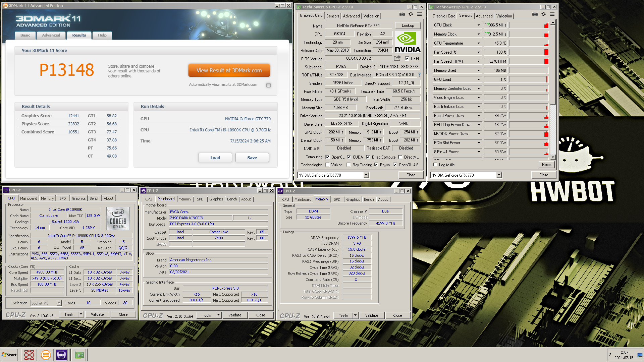Open GPU-Z green card icon on taskbar
The width and height of the screenshot is (644, 362).
click(79, 355)
